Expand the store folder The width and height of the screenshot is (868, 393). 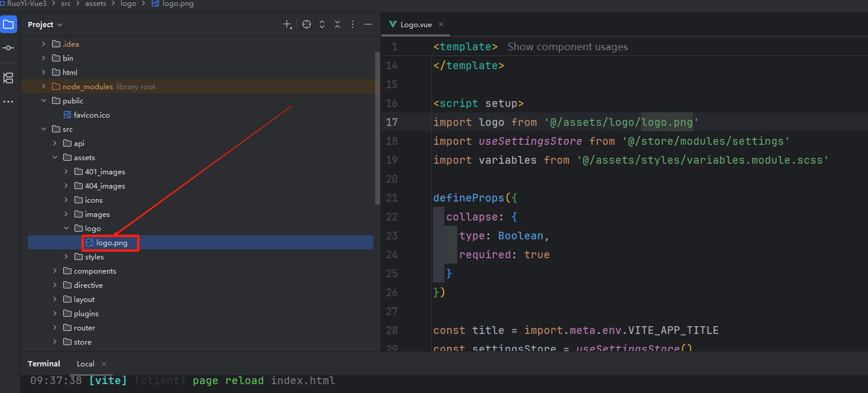(54, 342)
